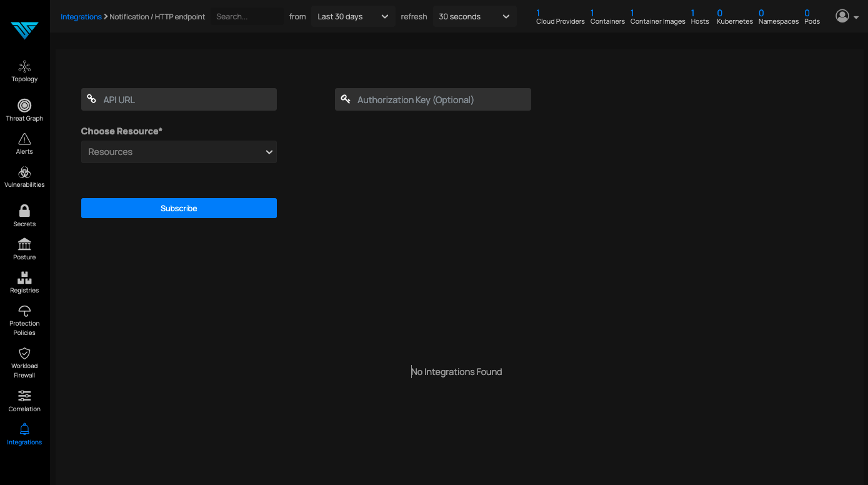Open Registries icon in sidebar
Image resolution: width=868 pixels, height=485 pixels.
[24, 278]
